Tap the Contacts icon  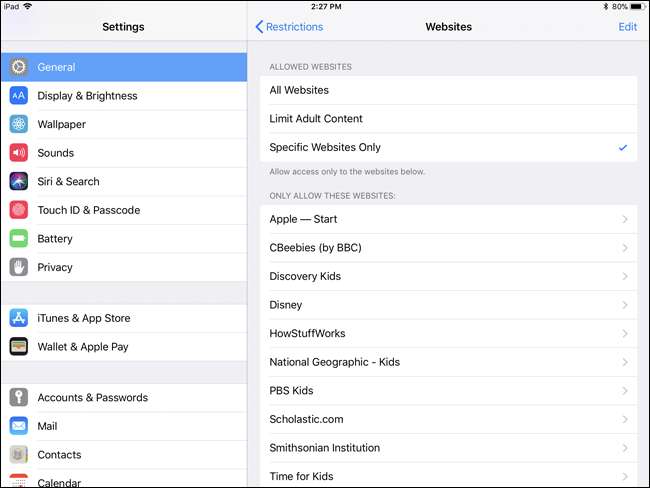pyautogui.click(x=19, y=454)
